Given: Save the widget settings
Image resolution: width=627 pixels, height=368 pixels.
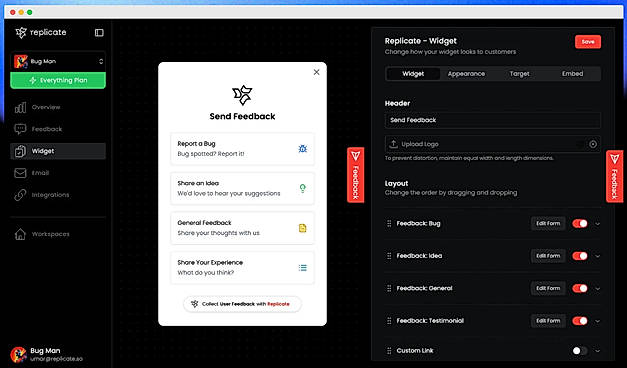Looking at the screenshot, I should [588, 42].
